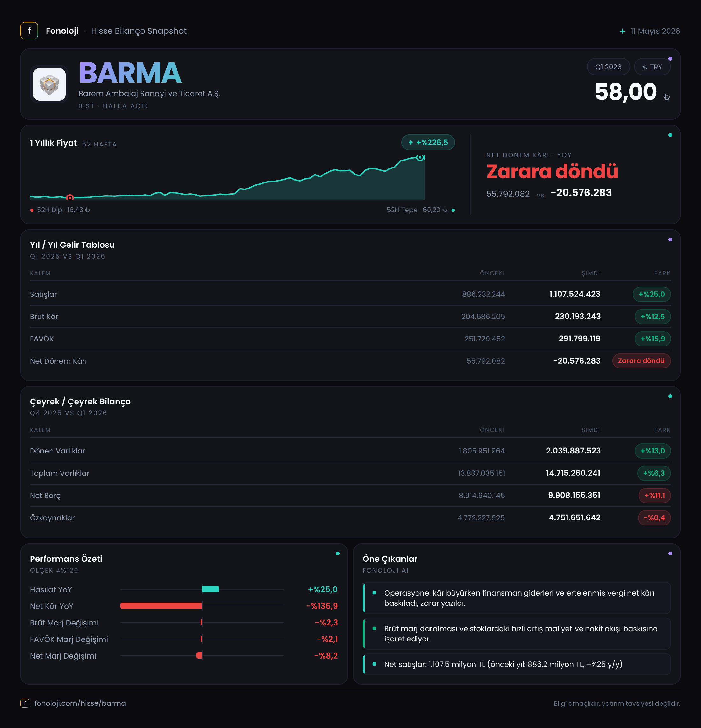Click the Toplam Varlıklar value 14.715.260.241
The width and height of the screenshot is (701, 728).
click(x=573, y=473)
